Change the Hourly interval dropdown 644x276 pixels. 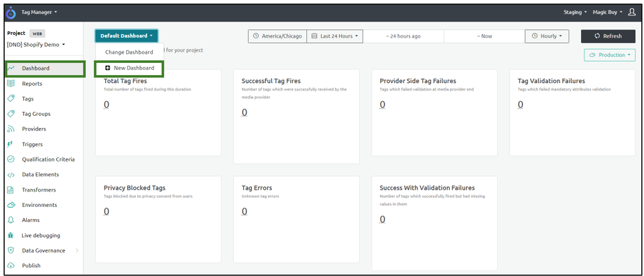(547, 36)
